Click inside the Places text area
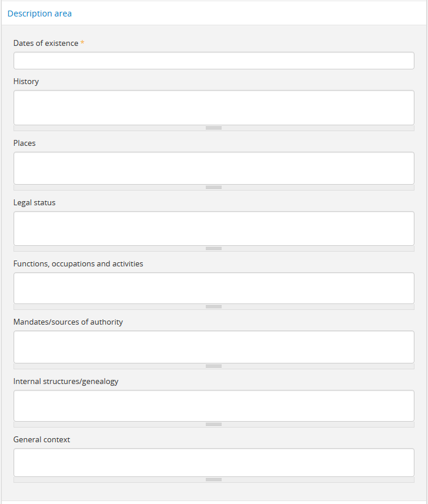 tap(213, 168)
